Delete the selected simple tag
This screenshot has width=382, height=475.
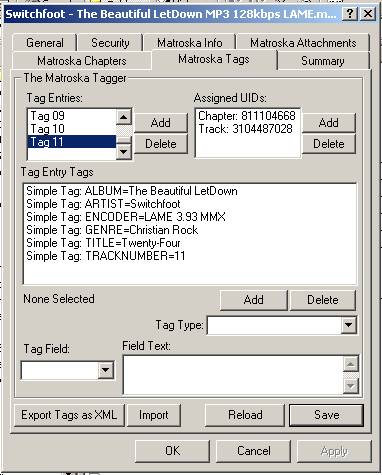(323, 300)
